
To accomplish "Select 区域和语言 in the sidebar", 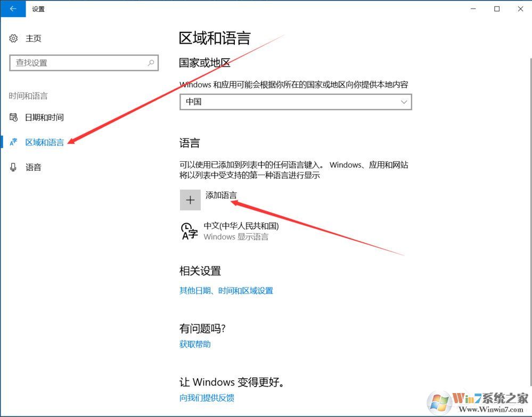I will [x=44, y=142].
